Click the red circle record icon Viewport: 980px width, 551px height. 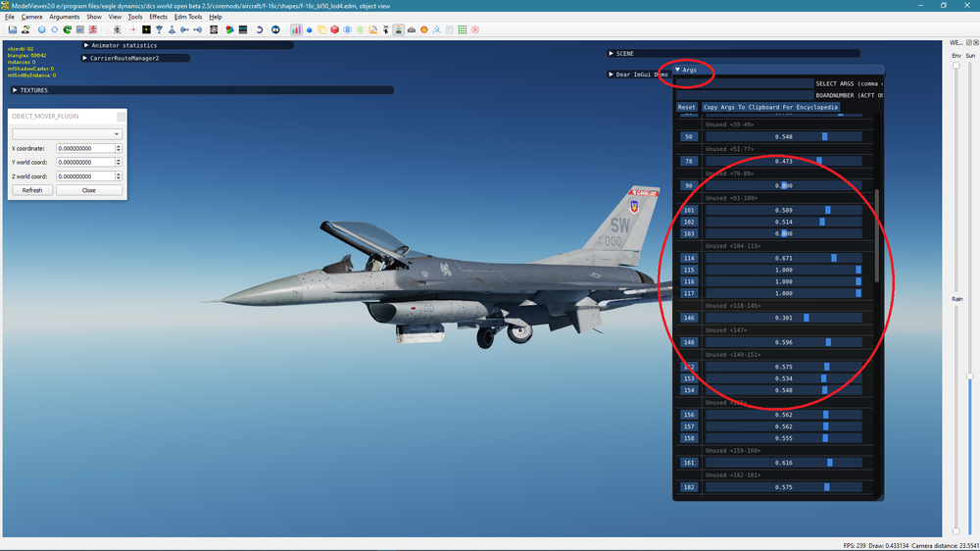(x=475, y=29)
